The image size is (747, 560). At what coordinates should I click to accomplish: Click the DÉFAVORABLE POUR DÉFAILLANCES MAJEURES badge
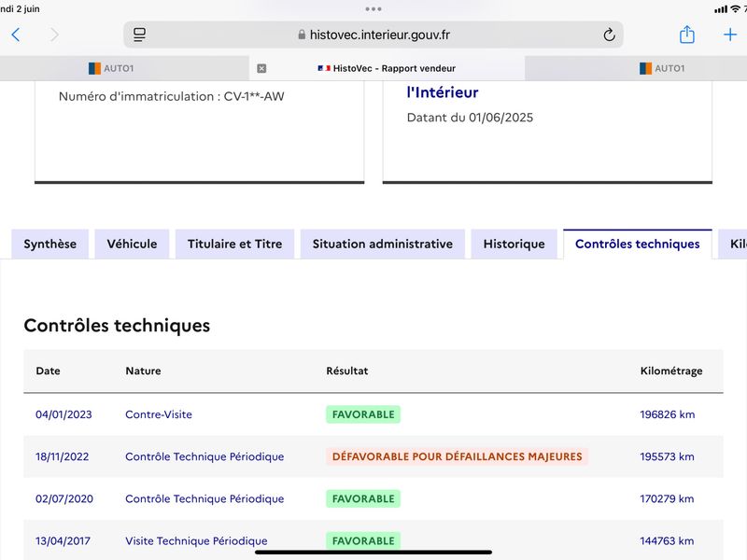[x=457, y=456]
